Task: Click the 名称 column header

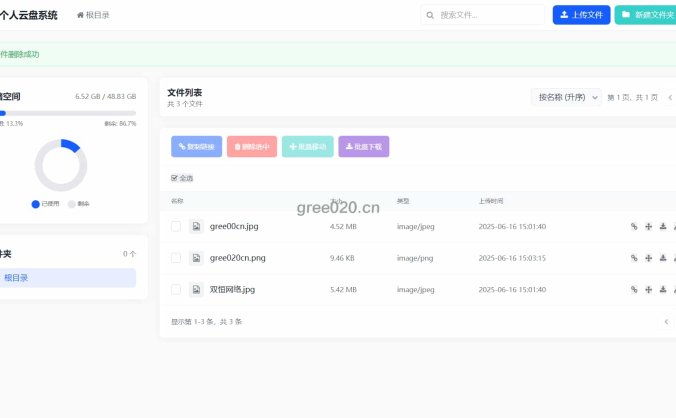Action: pos(177,201)
